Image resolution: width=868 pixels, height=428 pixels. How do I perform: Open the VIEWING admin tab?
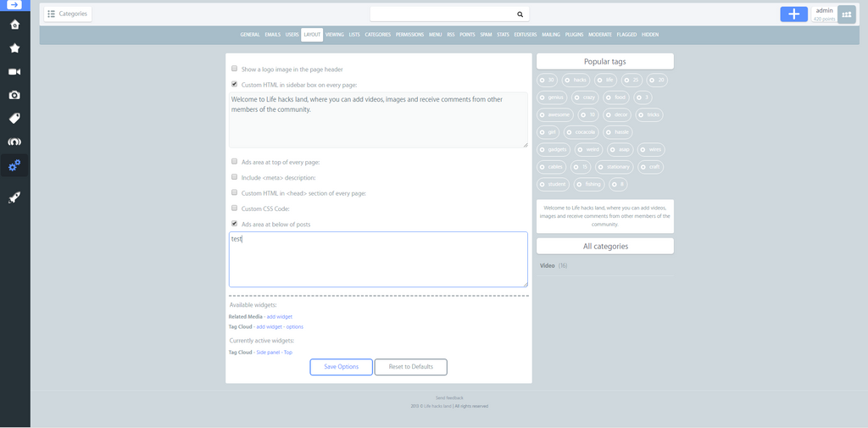pos(334,35)
